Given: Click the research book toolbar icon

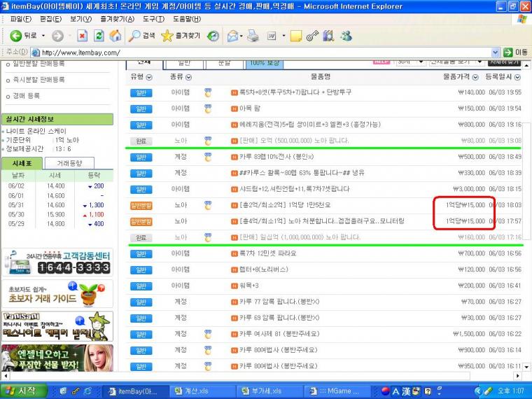Looking at the screenshot, I should pyautogui.click(x=328, y=36).
